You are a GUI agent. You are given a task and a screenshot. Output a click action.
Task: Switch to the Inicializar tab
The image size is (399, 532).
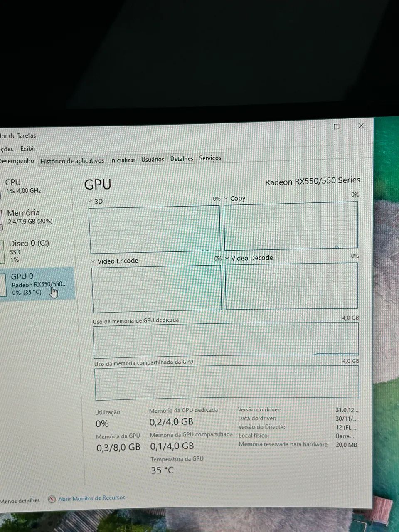click(123, 160)
